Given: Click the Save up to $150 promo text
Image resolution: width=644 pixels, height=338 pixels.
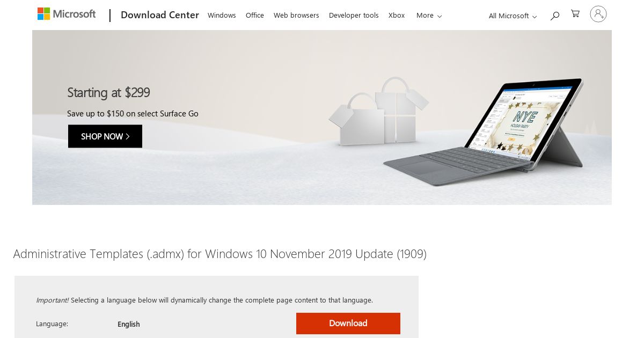Looking at the screenshot, I should [133, 114].
